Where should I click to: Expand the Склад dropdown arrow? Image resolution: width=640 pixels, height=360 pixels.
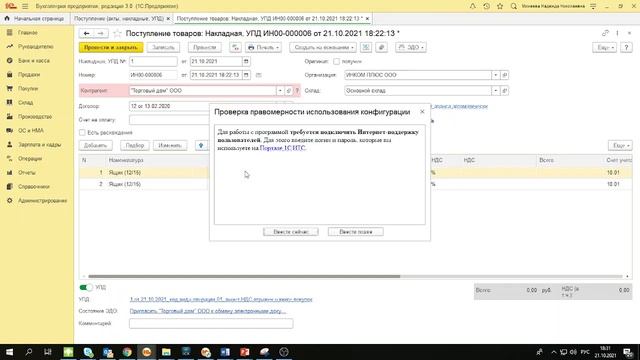pyautogui.click(x=496, y=91)
